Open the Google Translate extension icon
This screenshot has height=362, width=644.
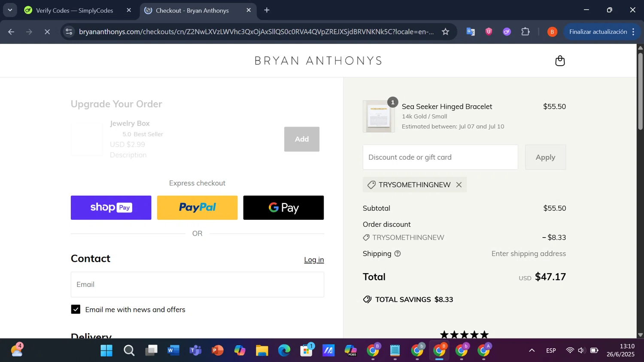[471, 32]
